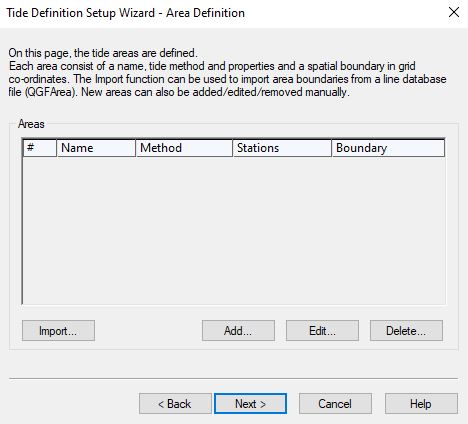This screenshot has height=424, width=468.
Task: Select the Stations column header
Action: click(x=282, y=148)
